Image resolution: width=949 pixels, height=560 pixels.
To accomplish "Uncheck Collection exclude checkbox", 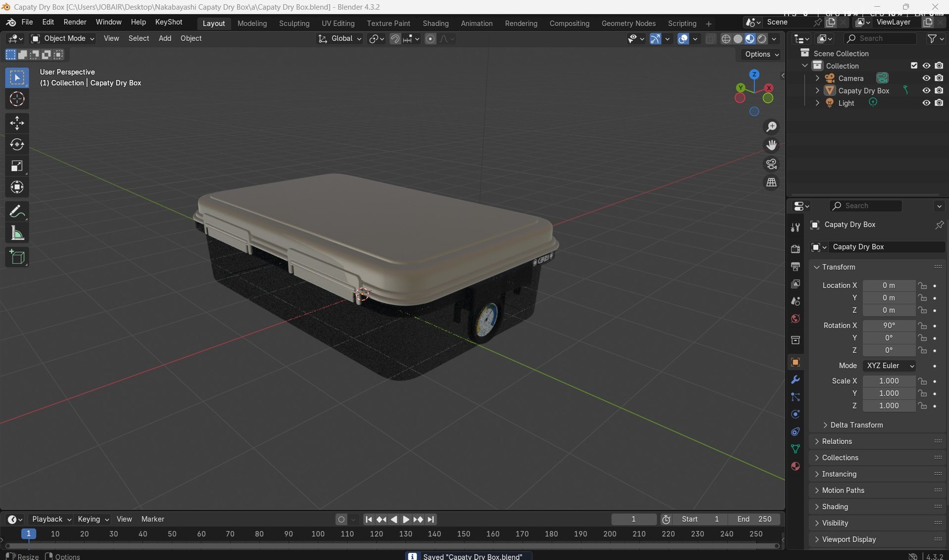I will click(914, 66).
